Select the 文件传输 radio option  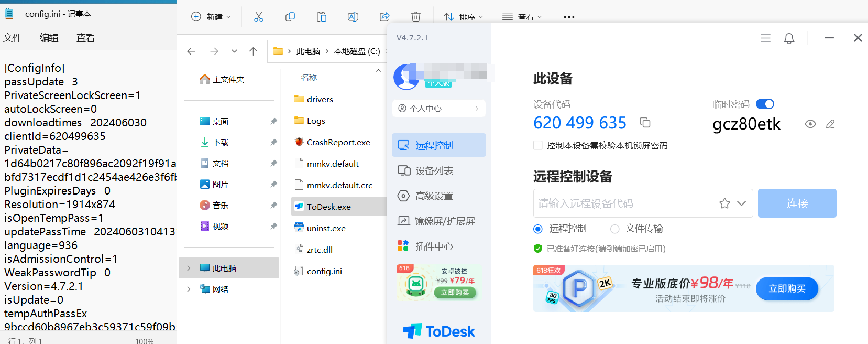click(615, 229)
